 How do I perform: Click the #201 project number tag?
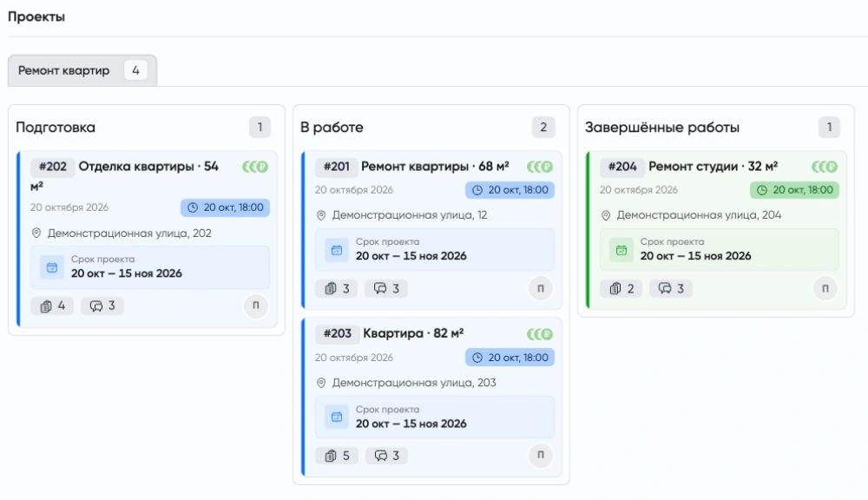coord(337,167)
